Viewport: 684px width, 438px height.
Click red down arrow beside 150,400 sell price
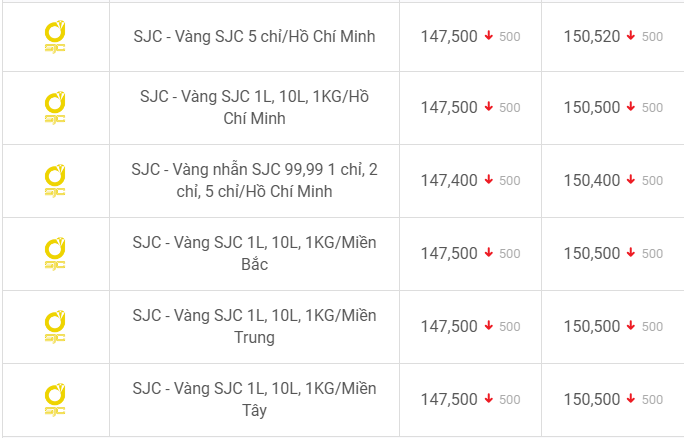[631, 179]
